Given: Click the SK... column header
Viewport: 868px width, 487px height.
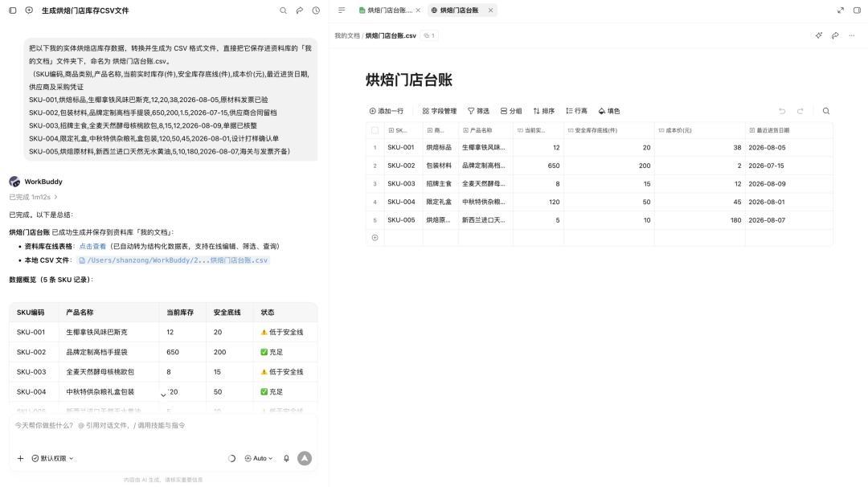Looking at the screenshot, I should (x=403, y=131).
